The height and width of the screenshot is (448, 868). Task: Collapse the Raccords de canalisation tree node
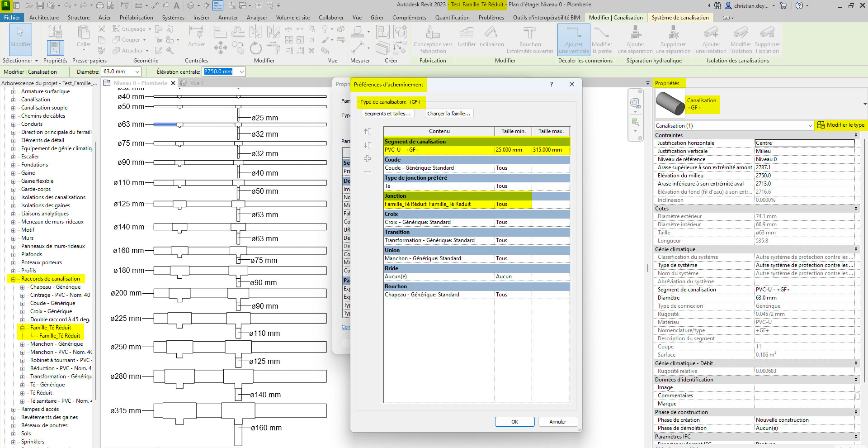[x=14, y=279]
